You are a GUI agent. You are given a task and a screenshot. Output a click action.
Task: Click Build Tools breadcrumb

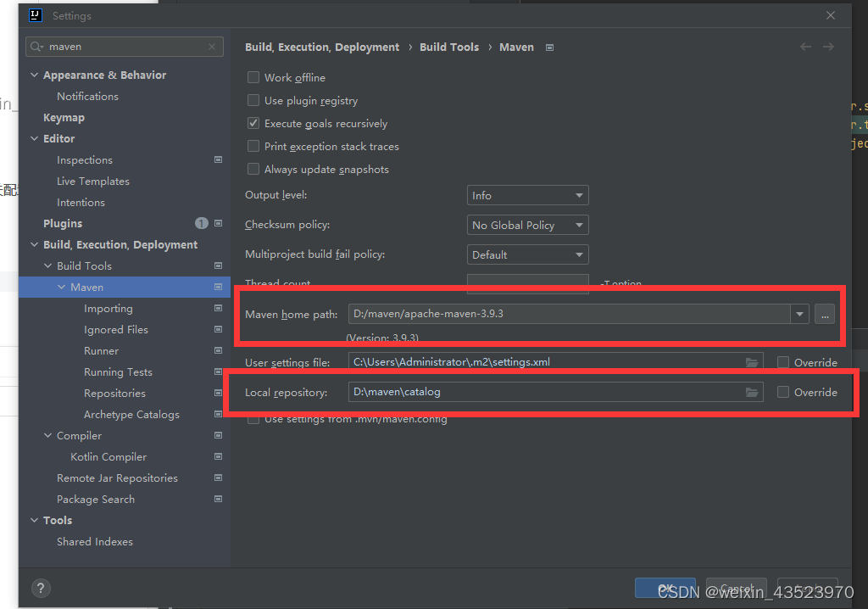(449, 47)
